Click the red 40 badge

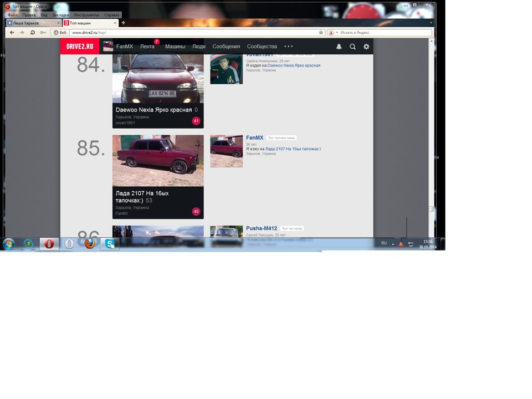[196, 211]
